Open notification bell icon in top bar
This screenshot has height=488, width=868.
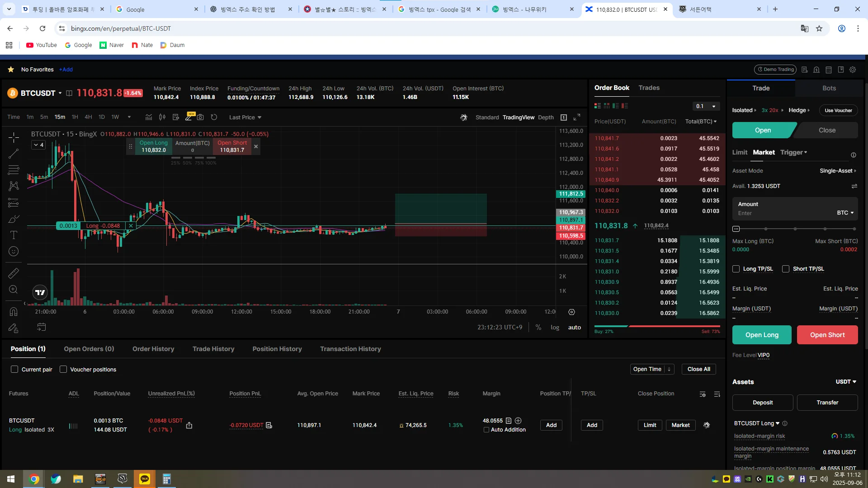tap(816, 70)
